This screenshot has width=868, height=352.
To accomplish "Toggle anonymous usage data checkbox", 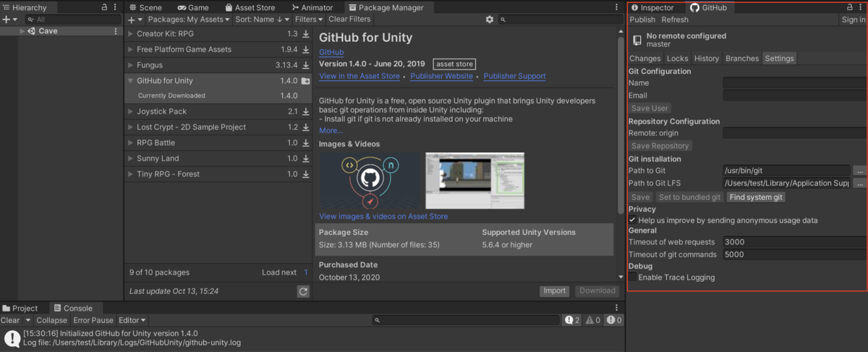I will 633,220.
